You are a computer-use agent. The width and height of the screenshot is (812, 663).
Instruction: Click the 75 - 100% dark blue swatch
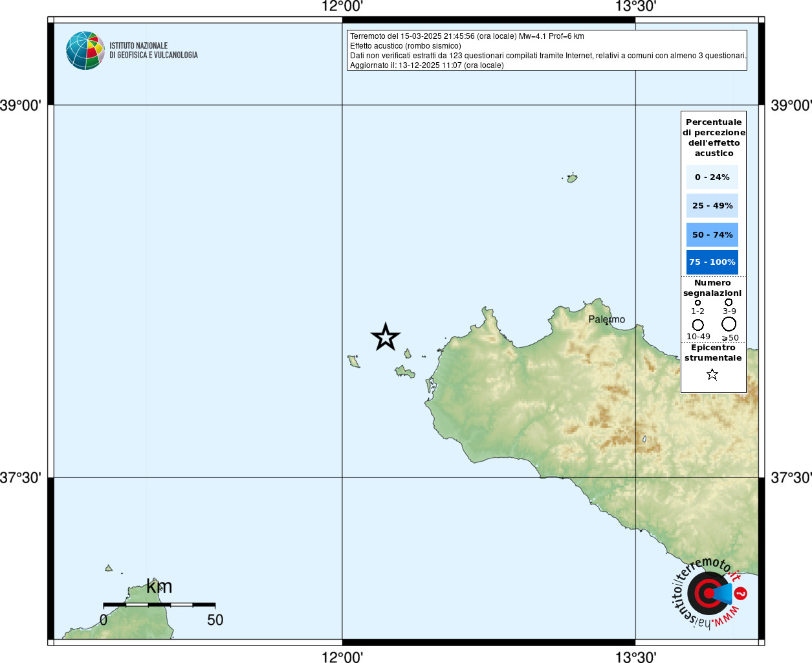(x=712, y=262)
